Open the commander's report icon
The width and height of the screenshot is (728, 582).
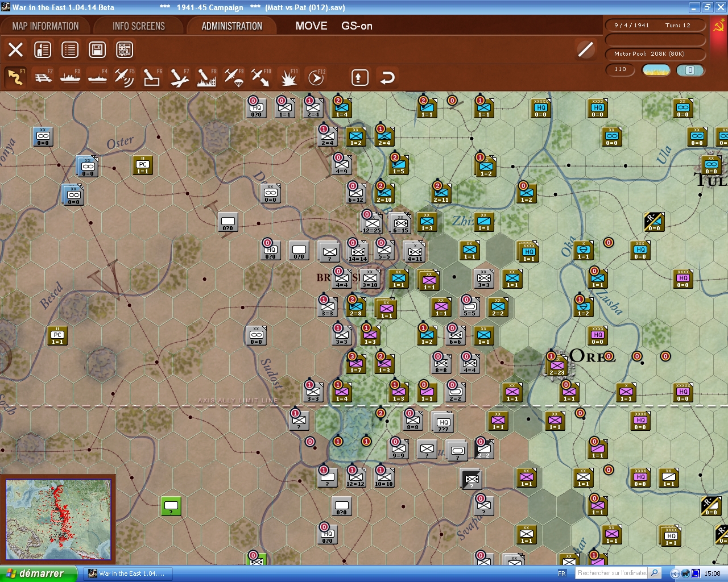43,49
